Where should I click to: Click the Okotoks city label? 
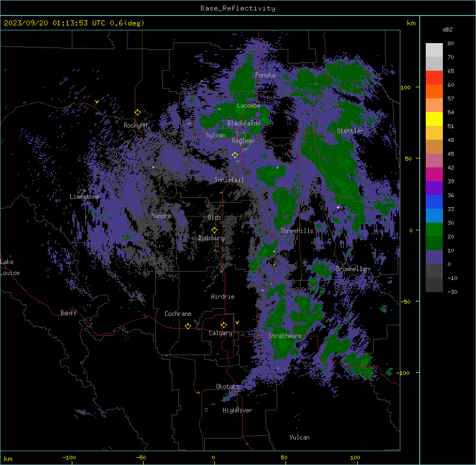pyautogui.click(x=228, y=387)
